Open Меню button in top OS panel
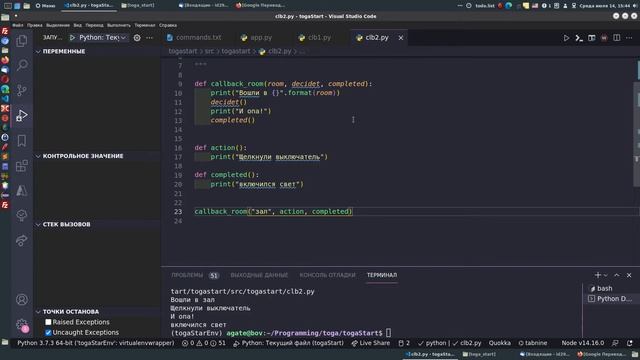This screenshot has width=640, height=360. [45, 6]
